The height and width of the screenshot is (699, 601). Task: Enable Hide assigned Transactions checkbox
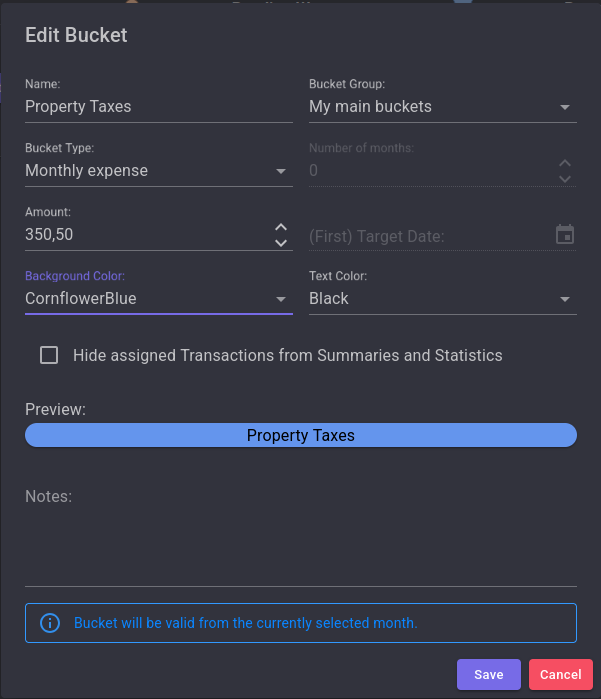coord(49,355)
